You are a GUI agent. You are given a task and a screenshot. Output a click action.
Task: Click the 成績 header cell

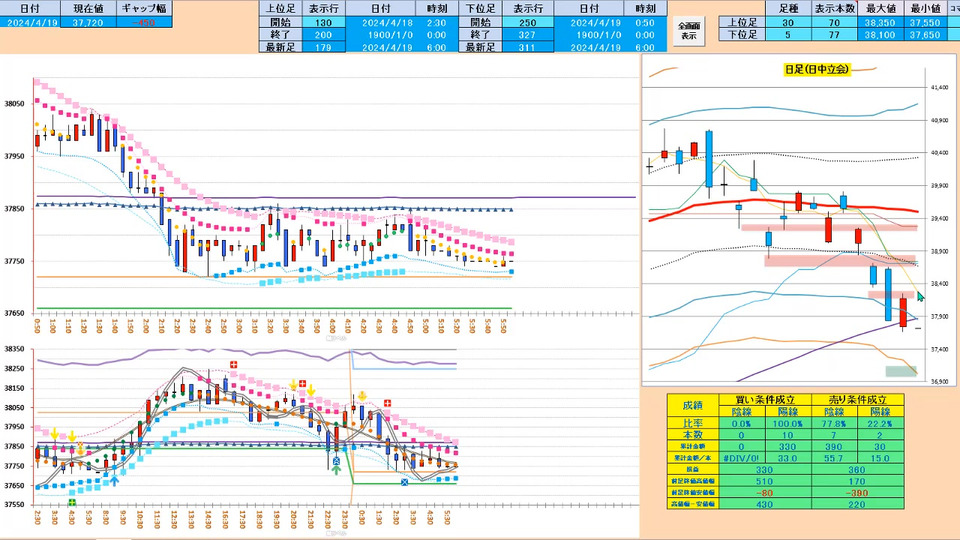(692, 405)
